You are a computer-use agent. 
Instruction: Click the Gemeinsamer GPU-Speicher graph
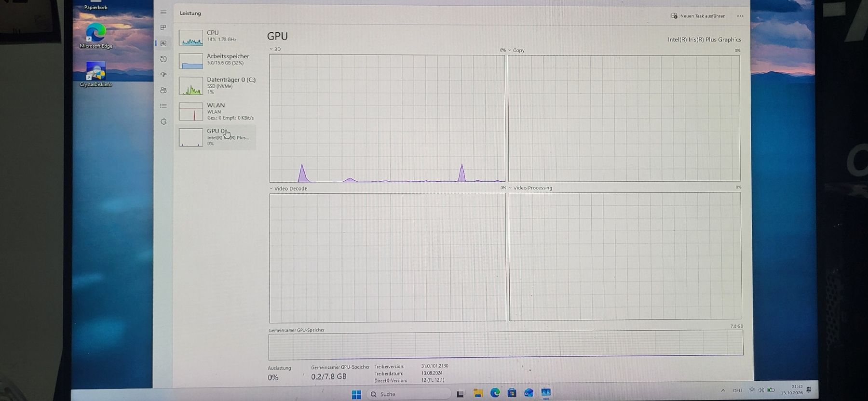pos(505,344)
